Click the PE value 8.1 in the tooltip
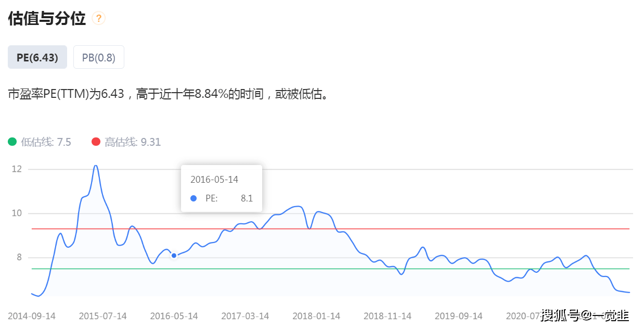 pos(247,198)
